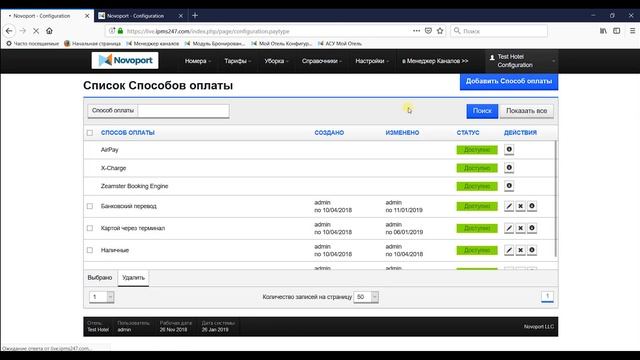Open info for AirPay payment method
640x360 pixels.
509,149
